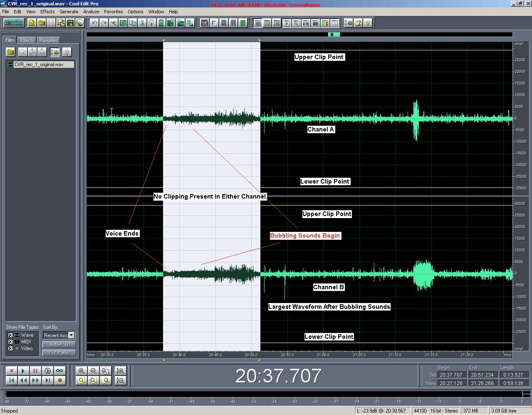This screenshot has width=532, height=415.
Task: Click the Zoom In Vertically icon
Action: (x=121, y=370)
